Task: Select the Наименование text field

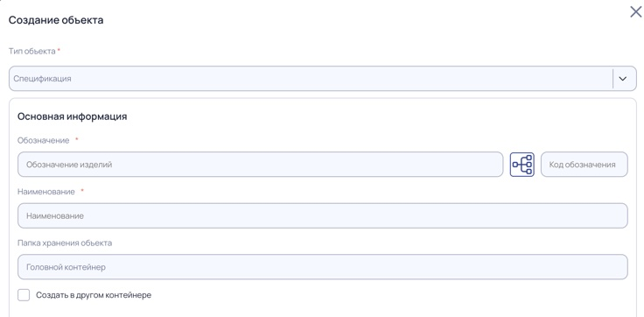Action: tap(322, 215)
